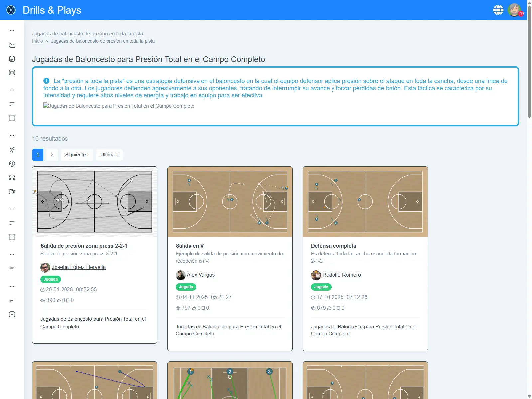Click the running exercises icon in sidebar
Viewport: 532px width, 399px height.
pyautogui.click(x=12, y=150)
